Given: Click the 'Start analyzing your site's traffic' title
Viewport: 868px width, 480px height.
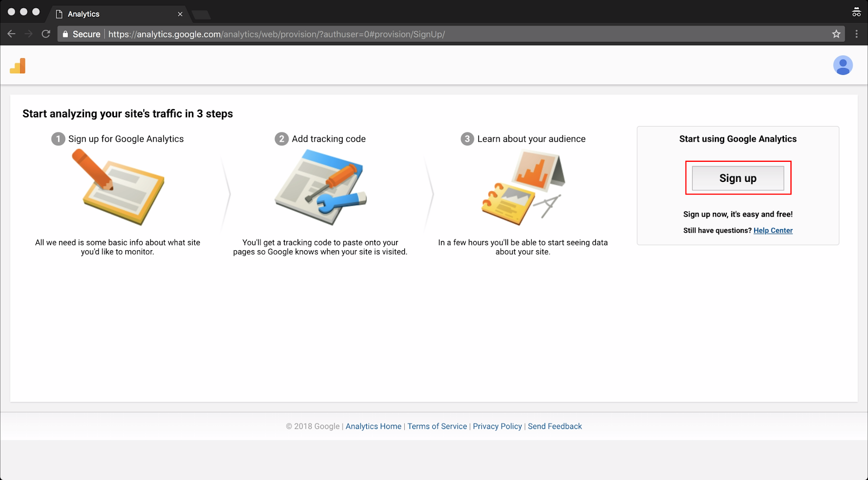Looking at the screenshot, I should (x=127, y=113).
